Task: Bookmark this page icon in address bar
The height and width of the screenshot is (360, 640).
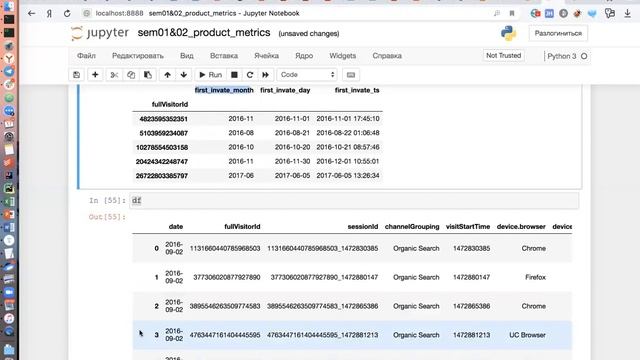Action: [512, 13]
